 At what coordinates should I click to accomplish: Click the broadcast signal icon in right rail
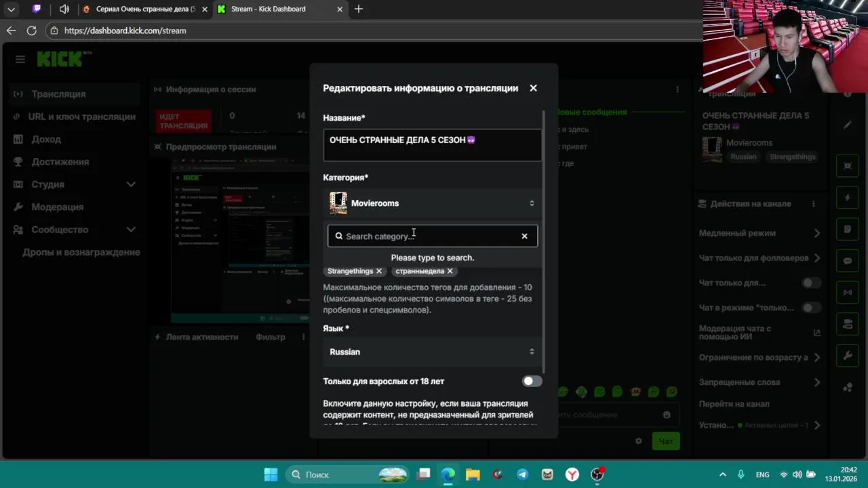pos(848,293)
